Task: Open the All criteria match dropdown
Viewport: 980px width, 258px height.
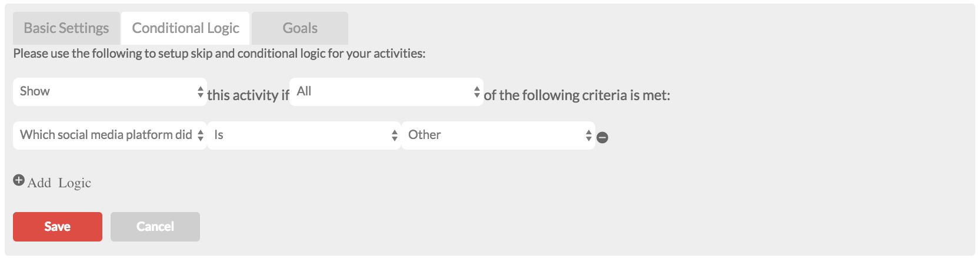Action: tap(386, 92)
